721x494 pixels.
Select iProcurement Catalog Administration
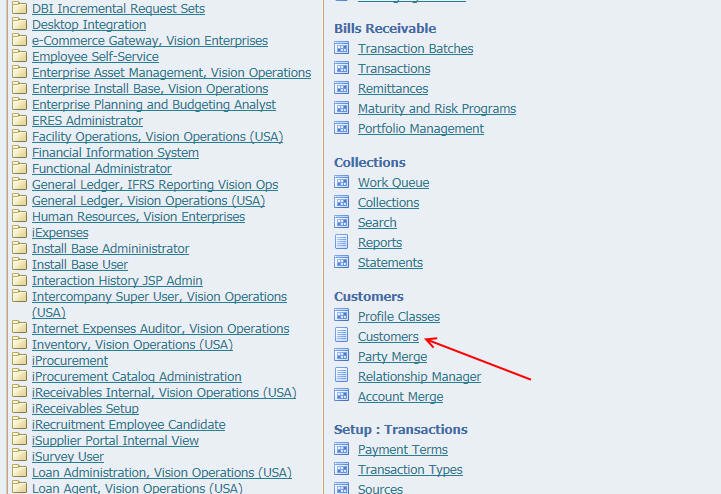(x=137, y=377)
